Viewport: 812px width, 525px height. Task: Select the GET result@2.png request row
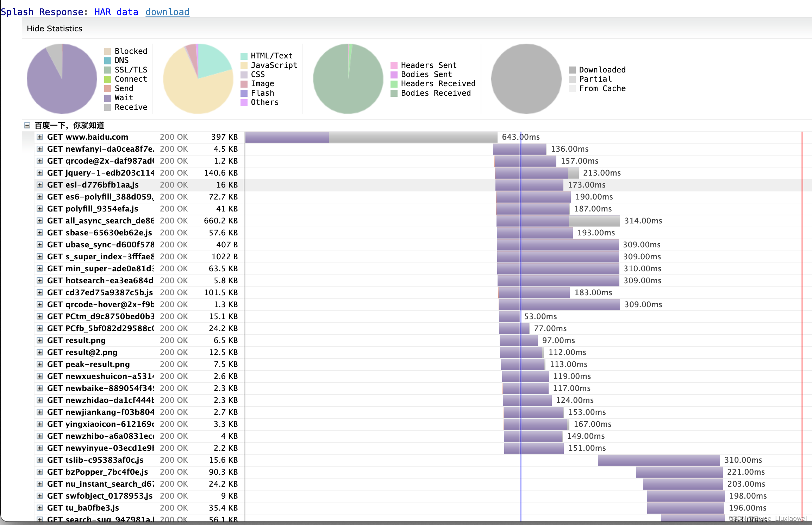pyautogui.click(x=82, y=352)
